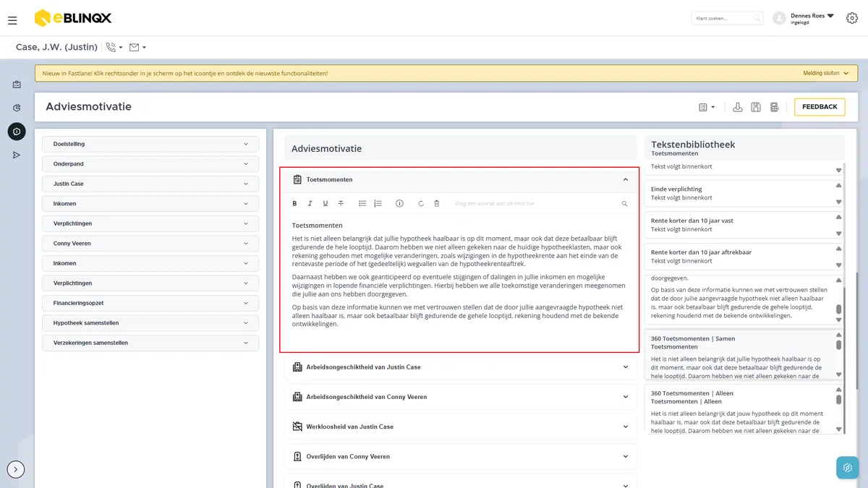Click the download icon in Adviesmotivatie header
The image size is (868, 488).
[738, 107]
